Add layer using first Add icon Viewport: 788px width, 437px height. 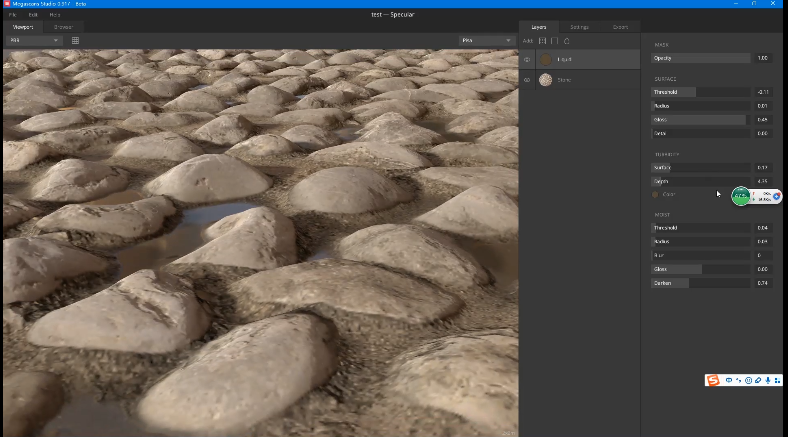[x=542, y=41]
